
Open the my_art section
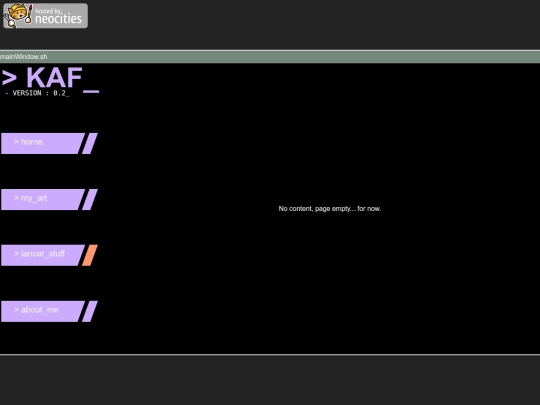[x=43, y=199]
